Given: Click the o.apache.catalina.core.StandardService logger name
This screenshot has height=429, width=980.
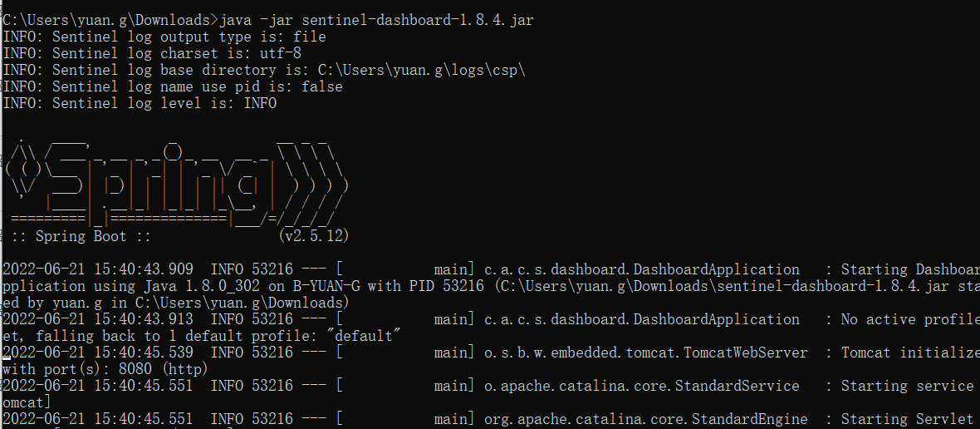Looking at the screenshot, I should (x=641, y=386).
